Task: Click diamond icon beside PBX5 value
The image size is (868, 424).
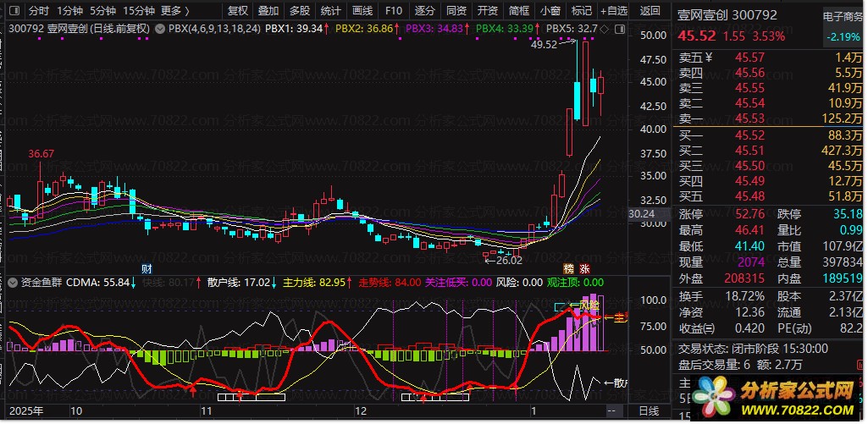Action: [604, 29]
